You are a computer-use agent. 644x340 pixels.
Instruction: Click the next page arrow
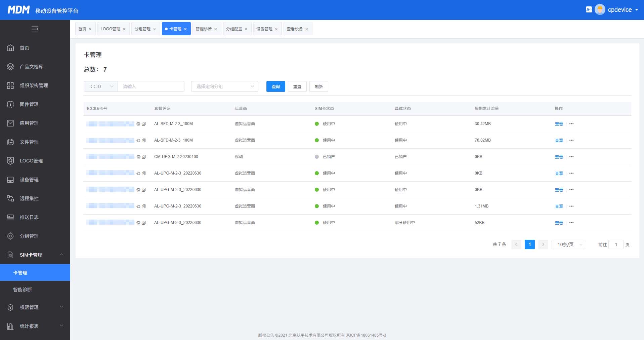pyautogui.click(x=543, y=244)
